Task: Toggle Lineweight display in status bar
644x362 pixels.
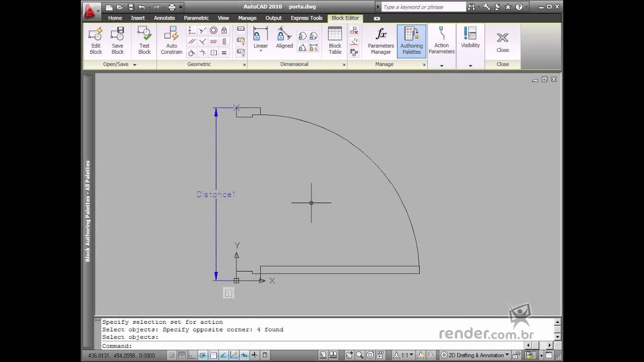Action: (x=255, y=355)
